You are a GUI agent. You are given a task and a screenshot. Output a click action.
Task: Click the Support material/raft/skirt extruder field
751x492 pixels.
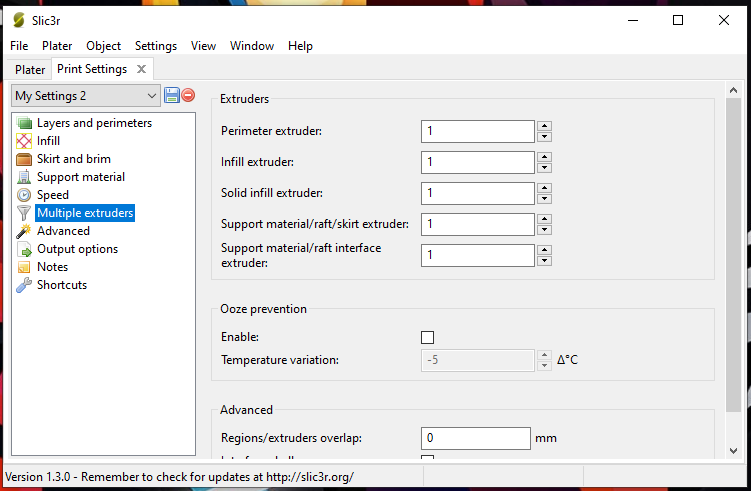pyautogui.click(x=478, y=224)
